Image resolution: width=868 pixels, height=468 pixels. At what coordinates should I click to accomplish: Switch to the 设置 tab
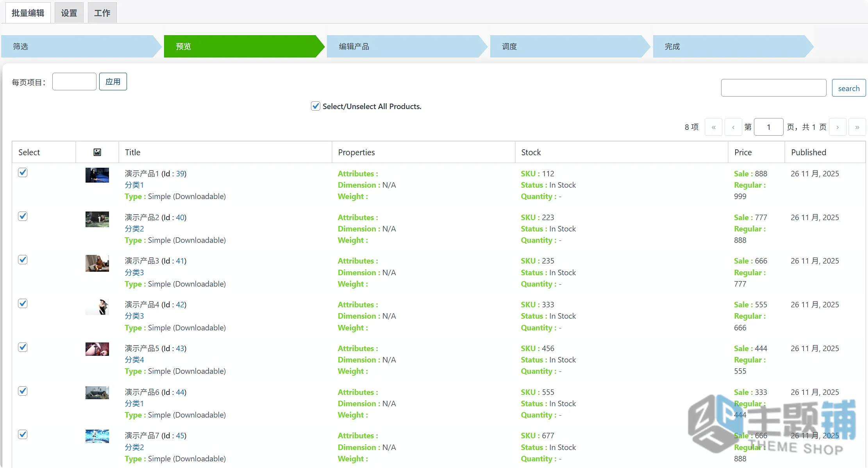tap(69, 13)
